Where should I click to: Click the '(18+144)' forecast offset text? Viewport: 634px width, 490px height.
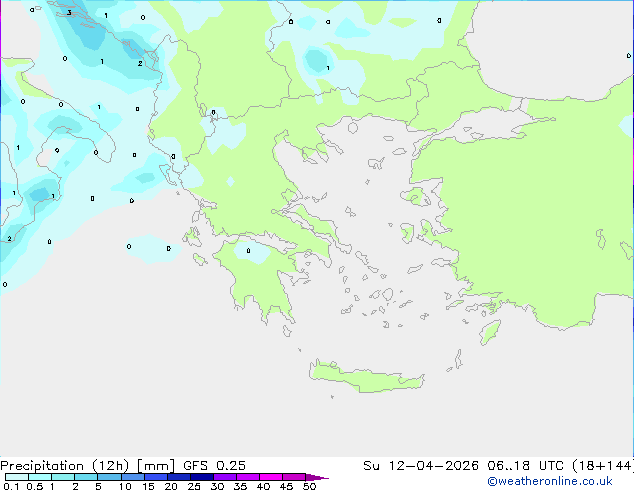tap(602, 466)
